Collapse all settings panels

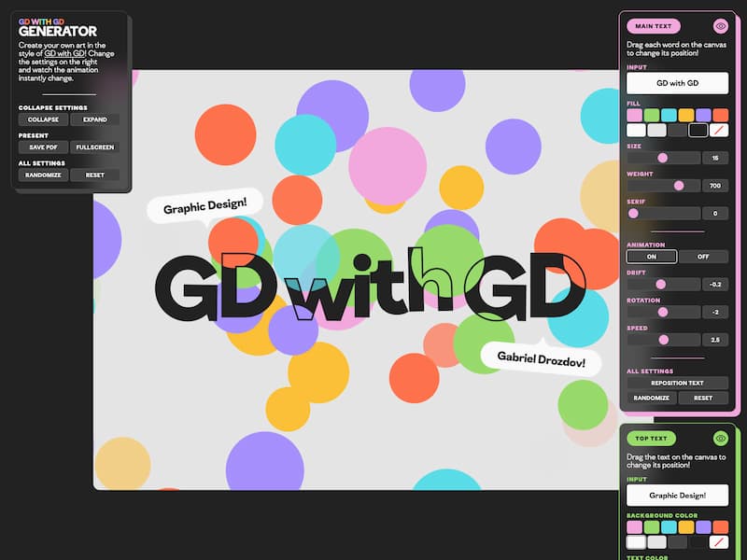[x=43, y=119]
